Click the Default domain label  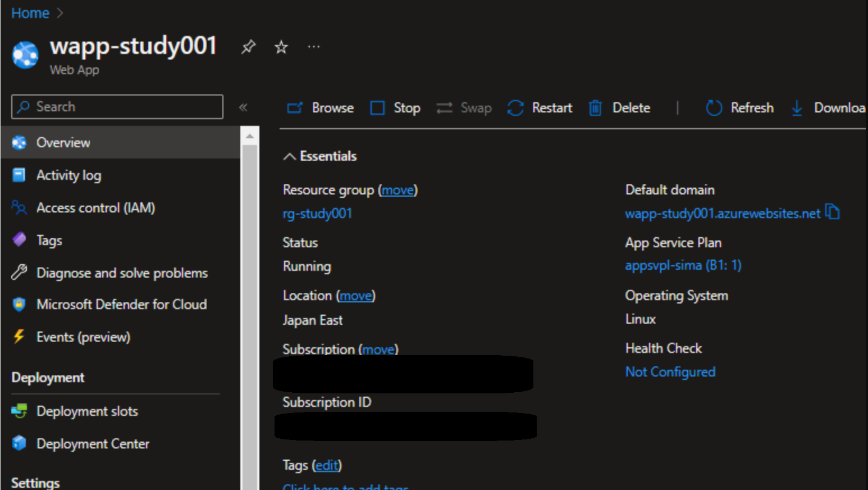[670, 190]
